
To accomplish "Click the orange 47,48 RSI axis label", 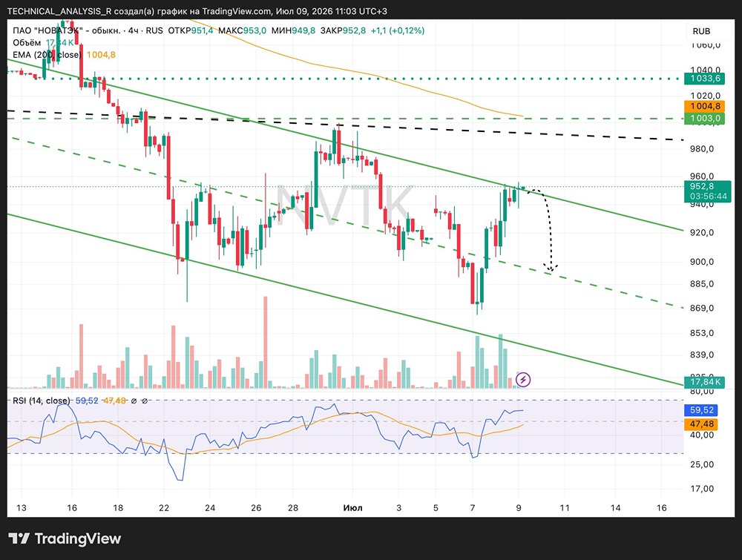I will (701, 424).
